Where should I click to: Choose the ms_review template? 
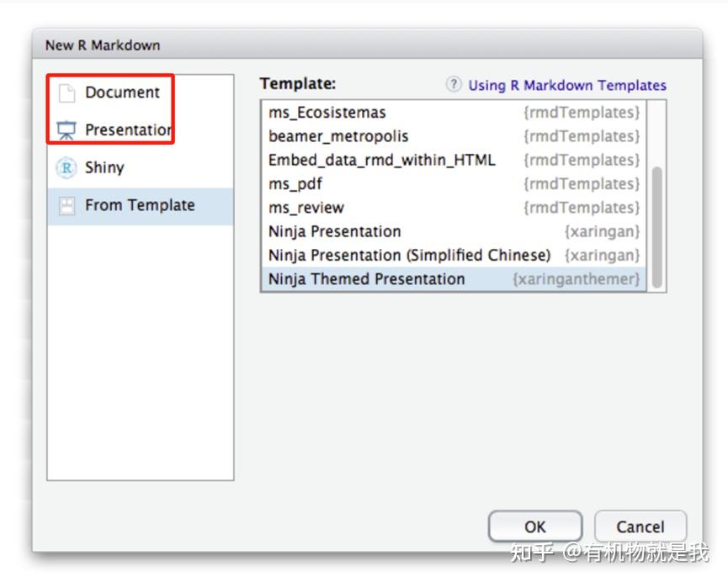[306, 208]
